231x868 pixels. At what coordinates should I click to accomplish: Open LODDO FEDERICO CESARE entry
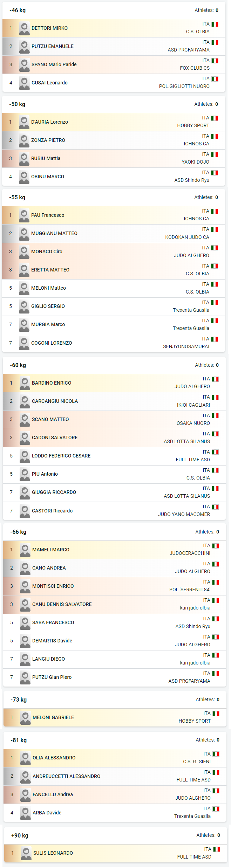tap(114, 456)
